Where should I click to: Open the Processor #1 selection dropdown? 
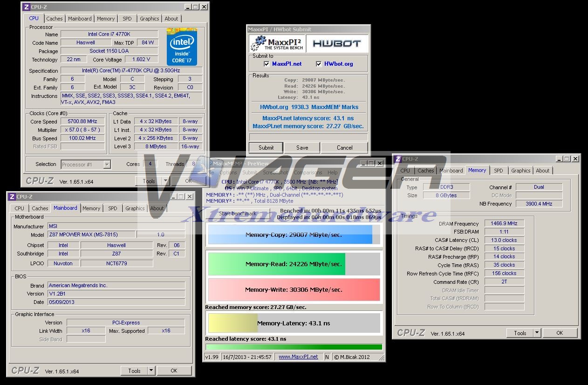[x=107, y=164]
